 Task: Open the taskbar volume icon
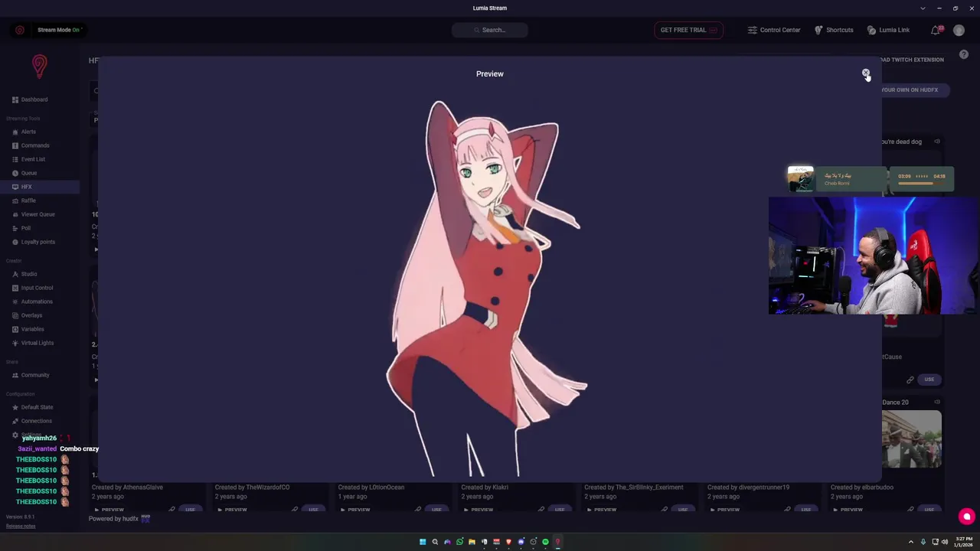tap(944, 542)
